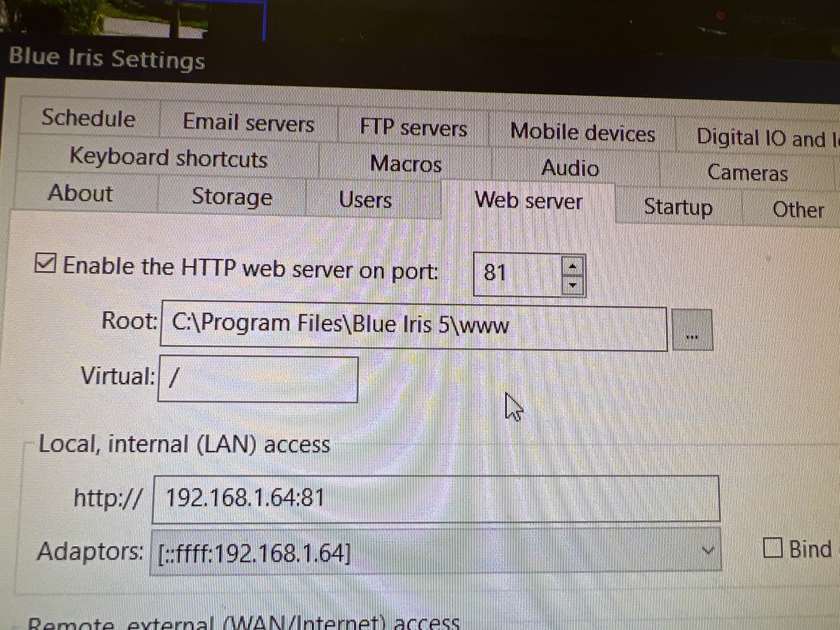Increase HTTP port with spinner up arrow
The width and height of the screenshot is (840, 630).
[x=573, y=266]
